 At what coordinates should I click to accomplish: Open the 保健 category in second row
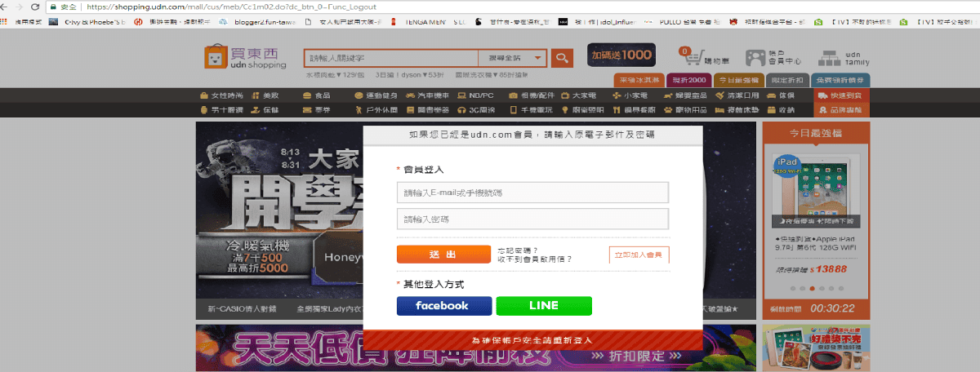265,109
